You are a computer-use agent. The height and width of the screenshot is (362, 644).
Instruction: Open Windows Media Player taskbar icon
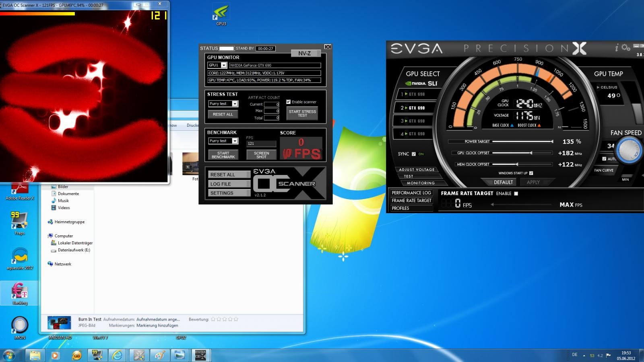[x=55, y=355]
